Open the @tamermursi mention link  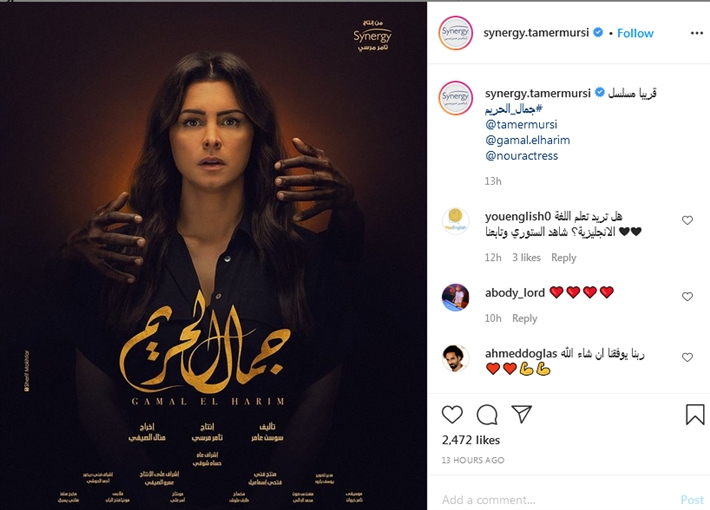tap(521, 124)
